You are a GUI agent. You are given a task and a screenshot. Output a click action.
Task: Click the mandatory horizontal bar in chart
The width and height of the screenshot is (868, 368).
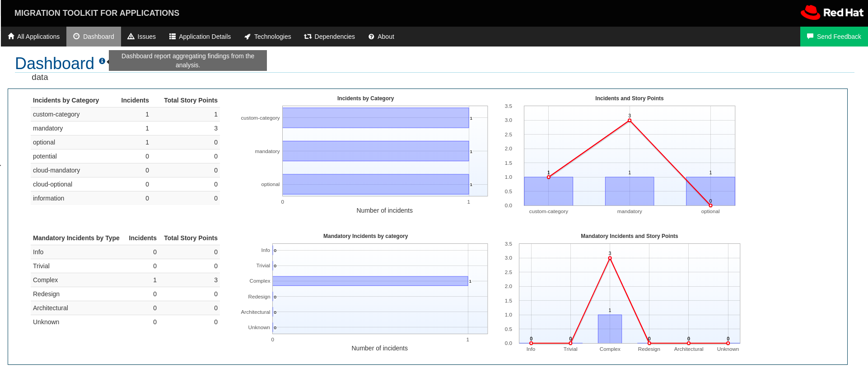pyautogui.click(x=376, y=151)
